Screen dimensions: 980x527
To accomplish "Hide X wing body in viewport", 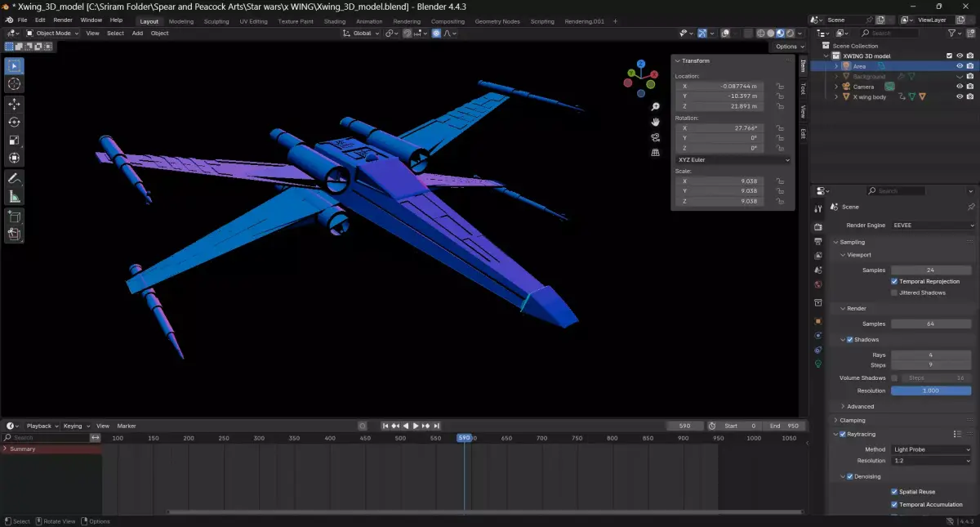I will coord(960,96).
